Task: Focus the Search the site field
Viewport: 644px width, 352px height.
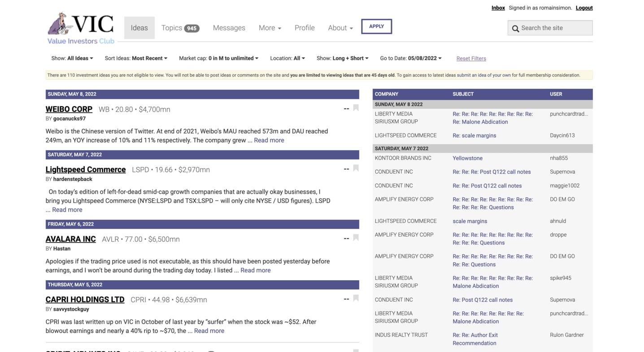Action: click(550, 28)
